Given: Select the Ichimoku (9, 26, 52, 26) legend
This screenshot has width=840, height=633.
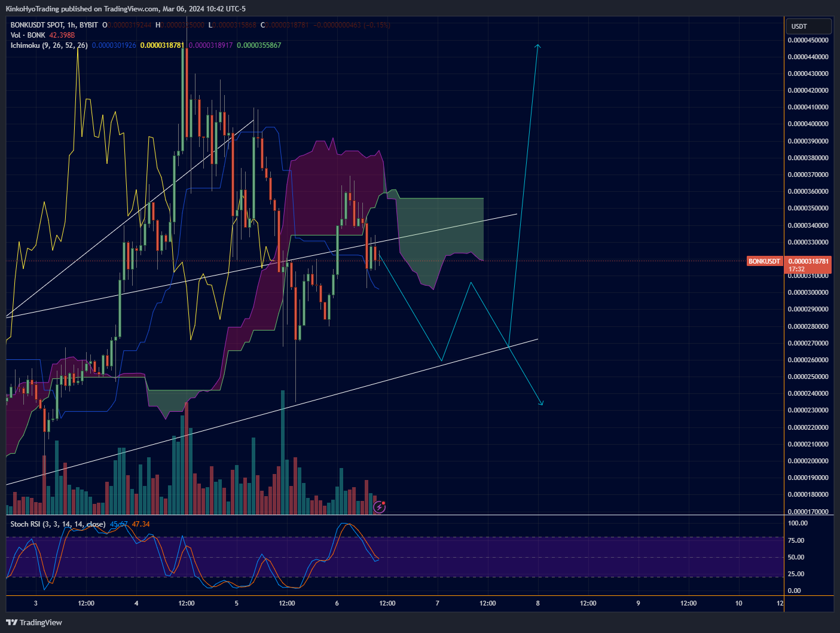Looking at the screenshot, I should (x=49, y=45).
